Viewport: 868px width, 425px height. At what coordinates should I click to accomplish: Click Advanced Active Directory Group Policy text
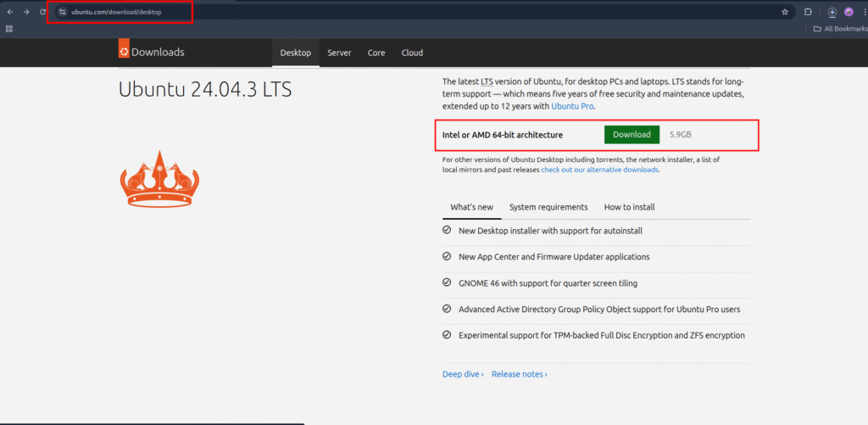599,309
